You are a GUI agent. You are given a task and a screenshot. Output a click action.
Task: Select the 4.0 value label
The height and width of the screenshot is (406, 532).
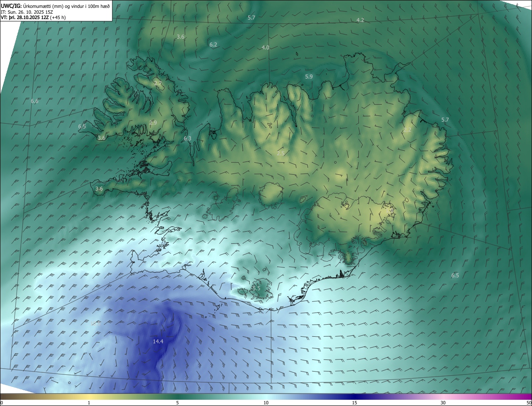[265, 47]
